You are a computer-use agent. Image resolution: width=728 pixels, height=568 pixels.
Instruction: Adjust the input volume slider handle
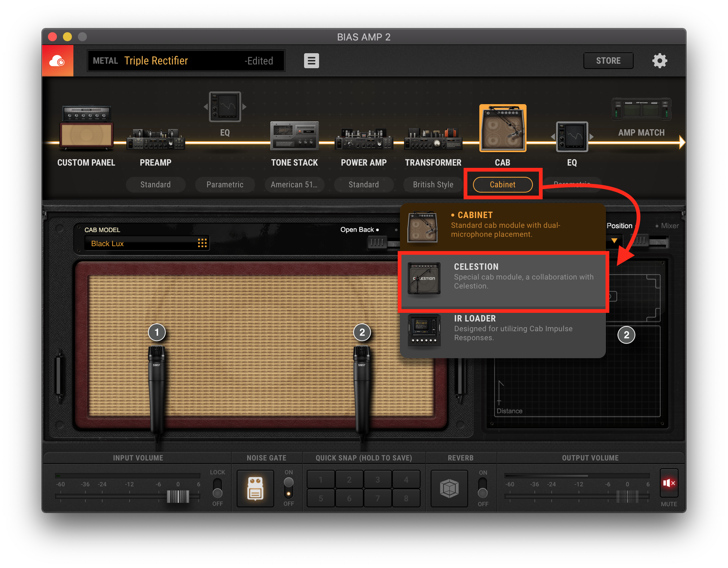point(178,496)
